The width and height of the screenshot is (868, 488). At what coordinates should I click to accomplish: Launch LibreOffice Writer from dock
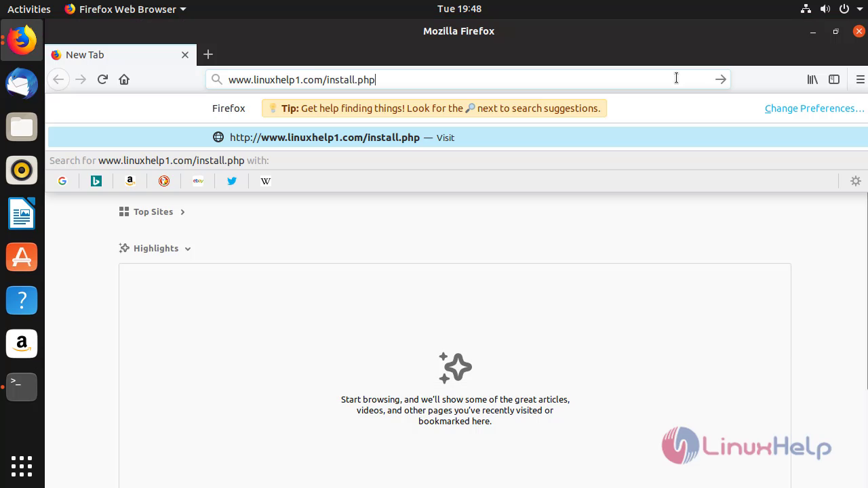pos(22,213)
